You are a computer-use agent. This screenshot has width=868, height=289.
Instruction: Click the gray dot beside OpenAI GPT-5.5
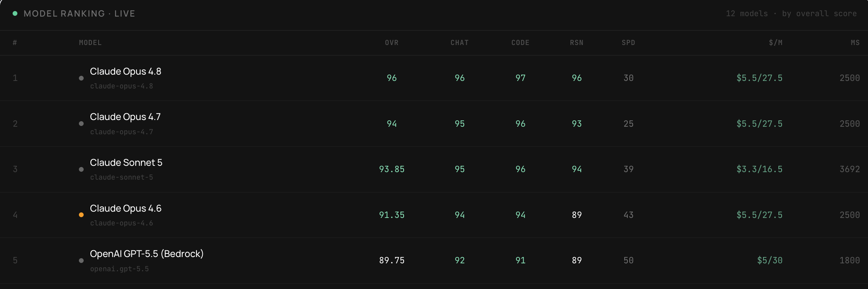tap(81, 261)
